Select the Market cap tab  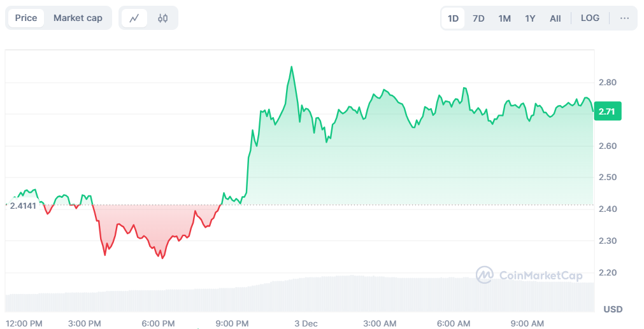coord(78,18)
